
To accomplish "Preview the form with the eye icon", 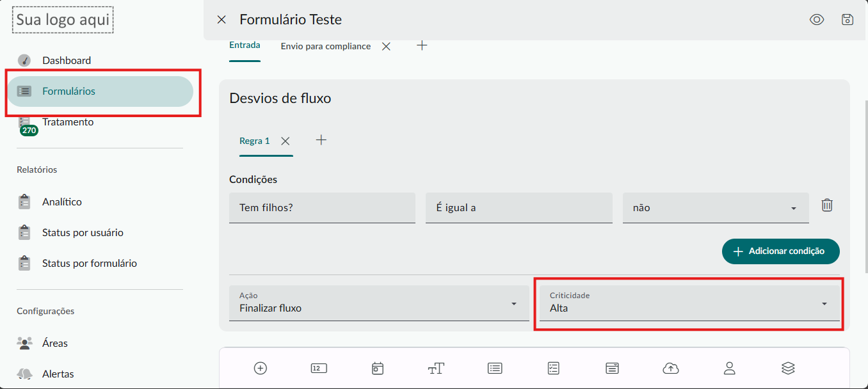I will 817,20.
